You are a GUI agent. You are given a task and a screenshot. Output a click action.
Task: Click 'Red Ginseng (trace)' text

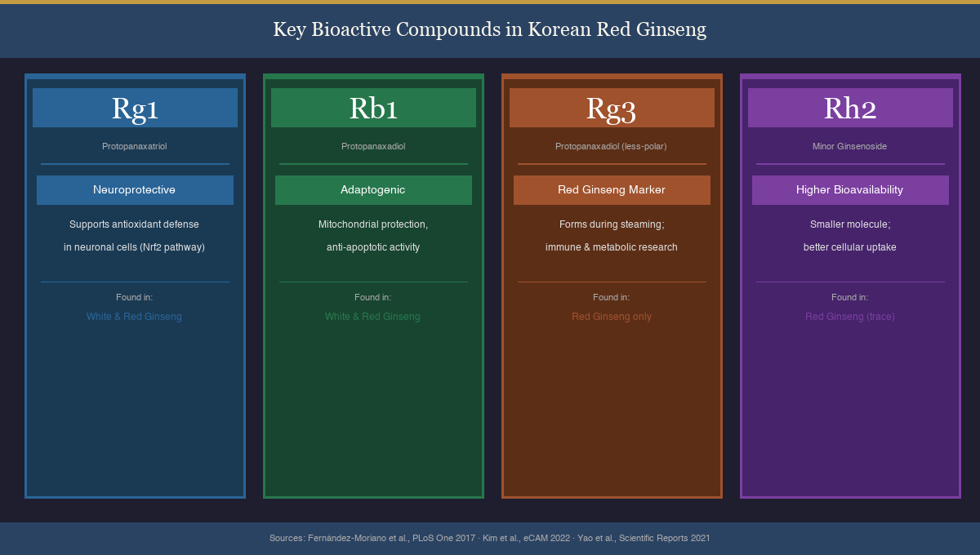(850, 317)
